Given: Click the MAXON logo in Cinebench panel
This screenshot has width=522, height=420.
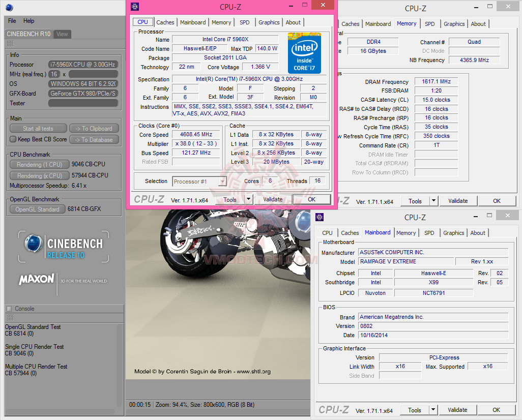Looking at the screenshot, I should pos(36,280).
